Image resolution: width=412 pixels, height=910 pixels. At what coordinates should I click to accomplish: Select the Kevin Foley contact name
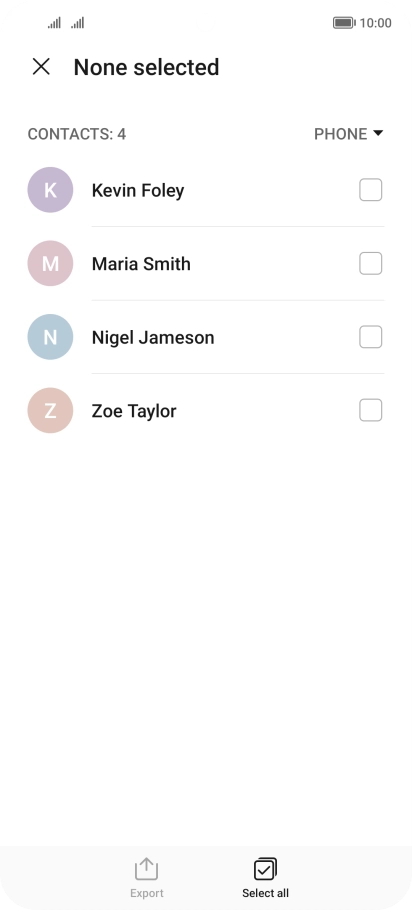[138, 190]
